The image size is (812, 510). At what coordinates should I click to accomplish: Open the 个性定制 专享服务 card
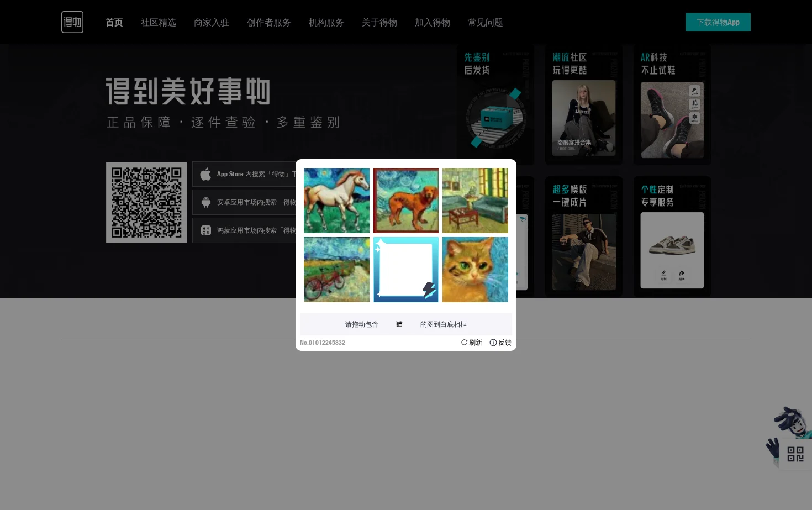point(672,236)
